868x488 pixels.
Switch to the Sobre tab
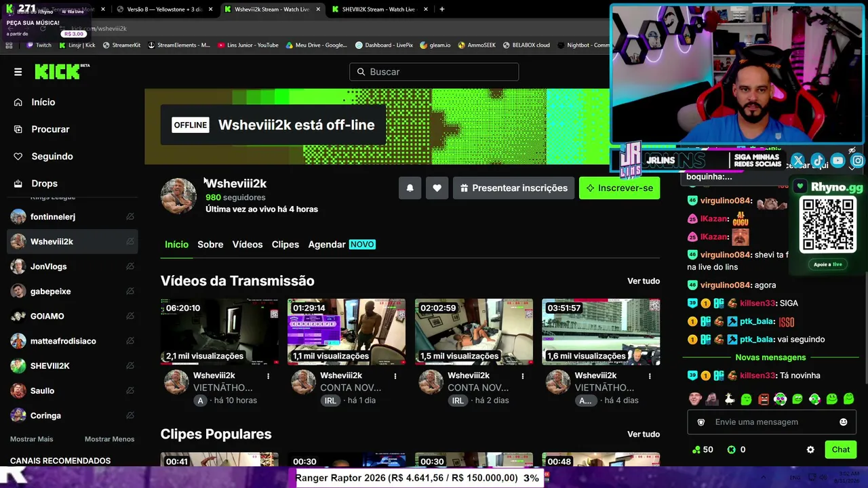click(210, 245)
